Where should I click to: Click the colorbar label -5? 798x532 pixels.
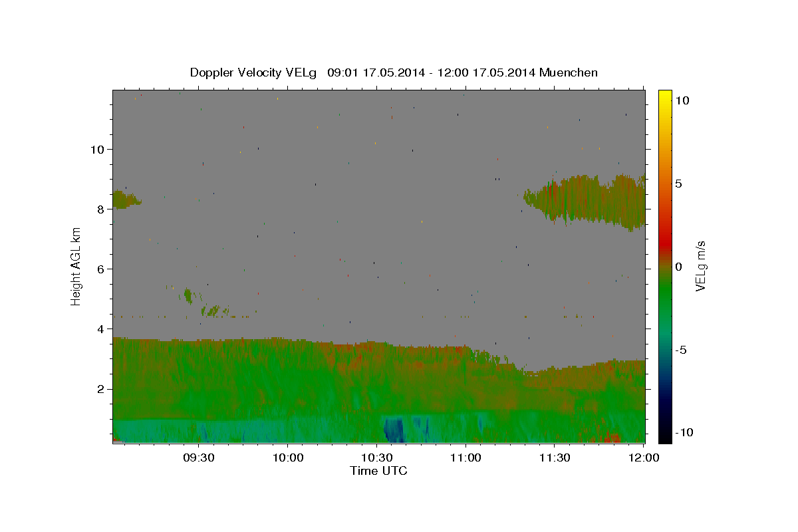click(x=682, y=350)
